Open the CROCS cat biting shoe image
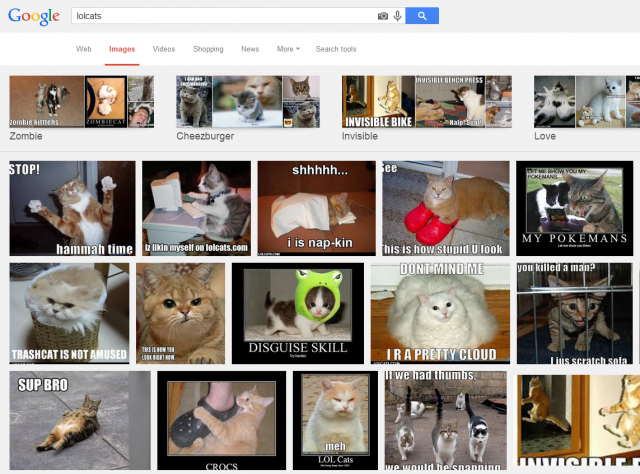The height and width of the screenshot is (474, 640). [222, 421]
